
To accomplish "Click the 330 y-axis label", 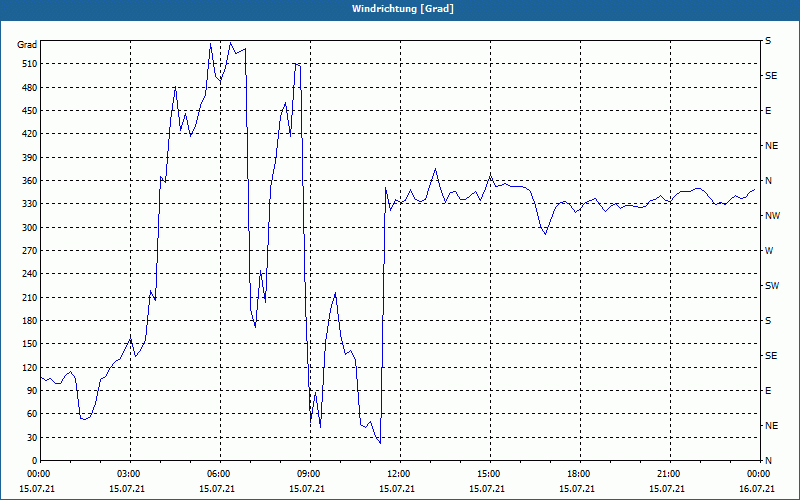I will pyautogui.click(x=30, y=204).
